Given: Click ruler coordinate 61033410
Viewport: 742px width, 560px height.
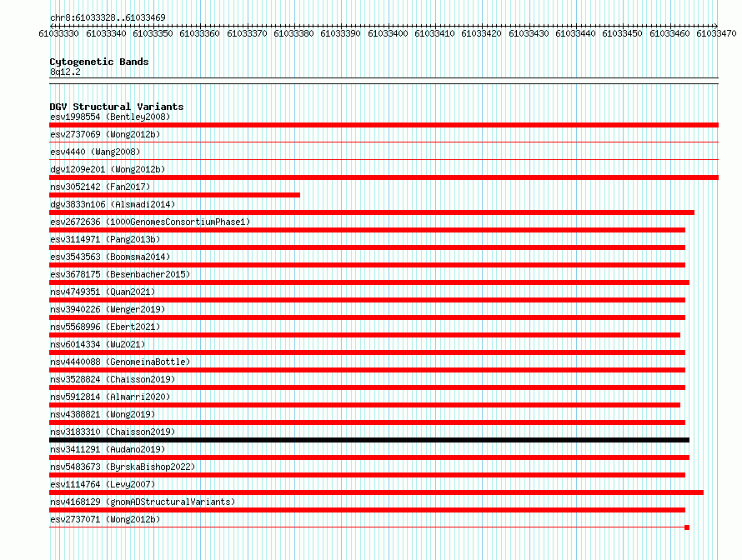Looking at the screenshot, I should pos(435,33).
